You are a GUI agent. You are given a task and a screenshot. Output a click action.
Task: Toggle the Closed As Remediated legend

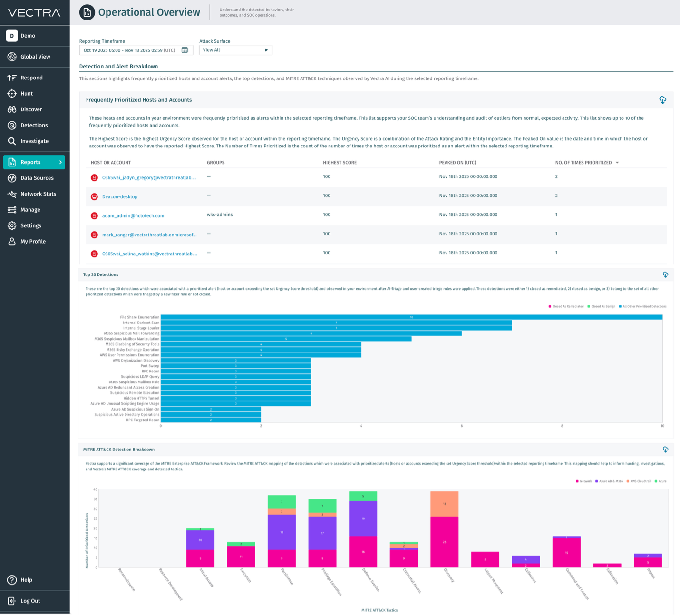(x=566, y=306)
